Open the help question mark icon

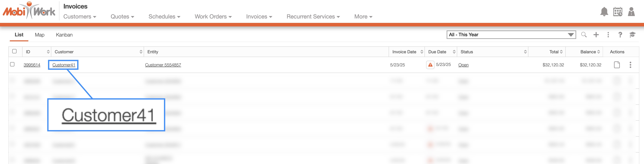(x=620, y=35)
